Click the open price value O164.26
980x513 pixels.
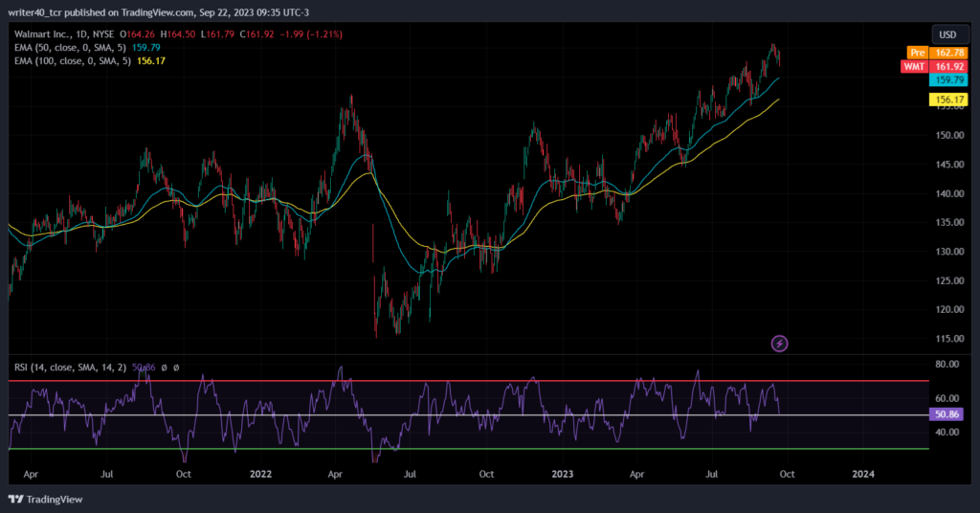(138, 34)
